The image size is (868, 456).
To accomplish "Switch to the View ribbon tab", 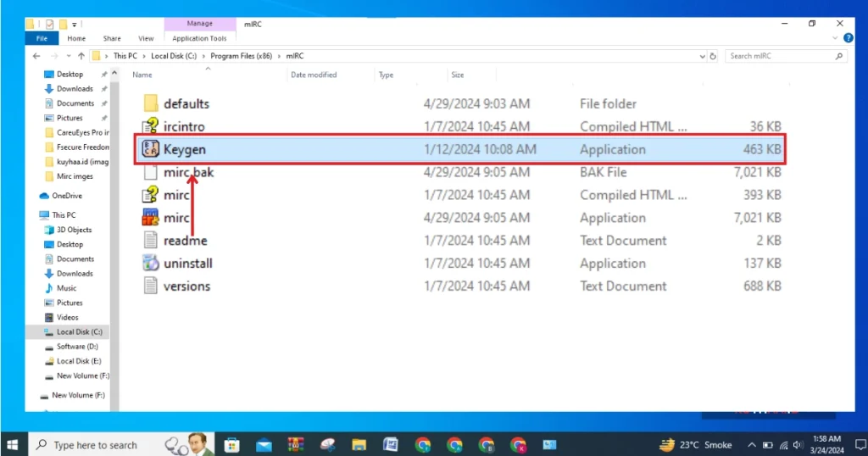I will point(146,38).
